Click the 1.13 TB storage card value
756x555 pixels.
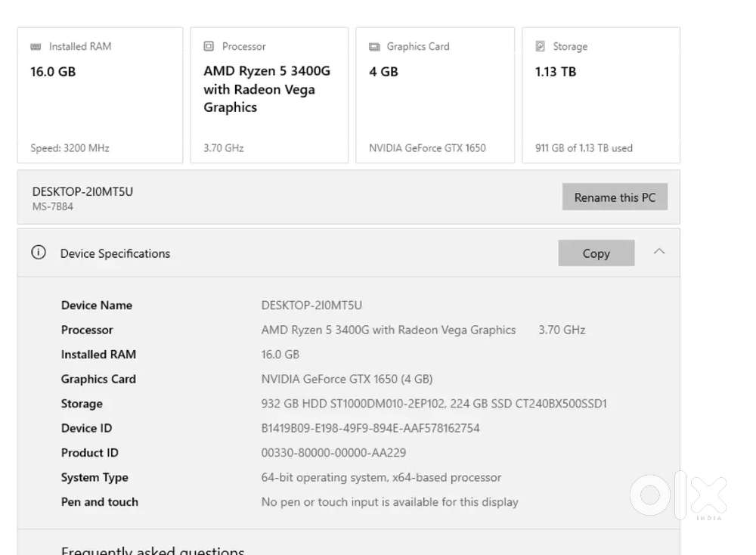(556, 72)
